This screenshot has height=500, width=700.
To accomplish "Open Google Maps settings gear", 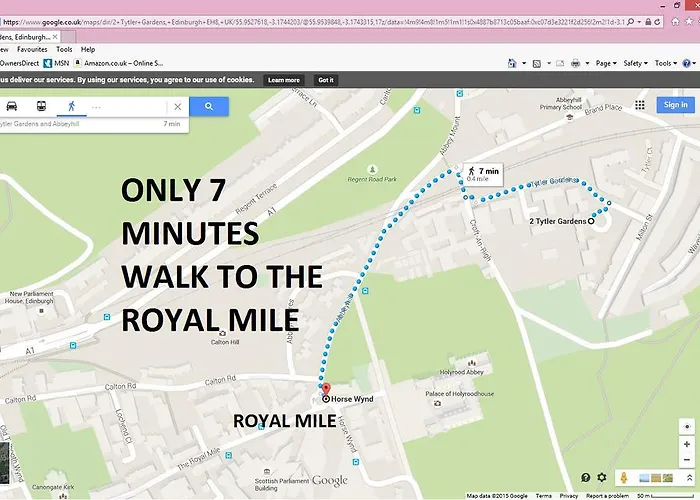I will click(601, 478).
